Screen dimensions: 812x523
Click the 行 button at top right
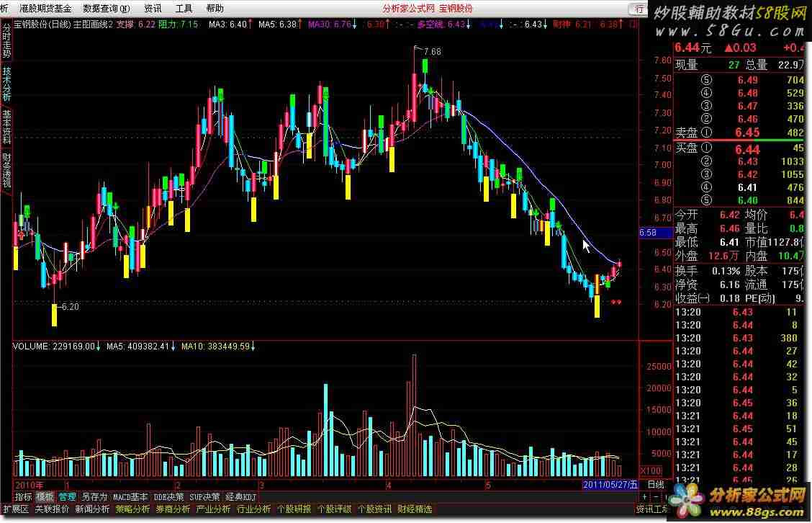[x=639, y=9]
